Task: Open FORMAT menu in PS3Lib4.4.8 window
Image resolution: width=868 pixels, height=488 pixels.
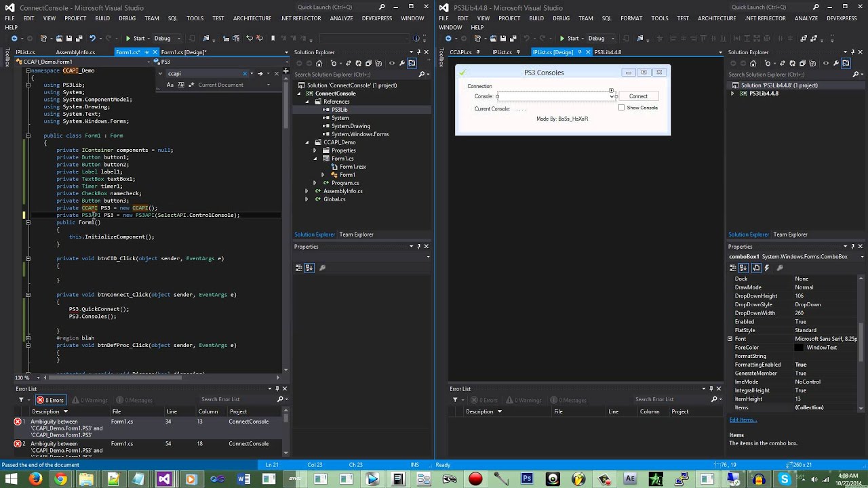Action: [x=631, y=18]
